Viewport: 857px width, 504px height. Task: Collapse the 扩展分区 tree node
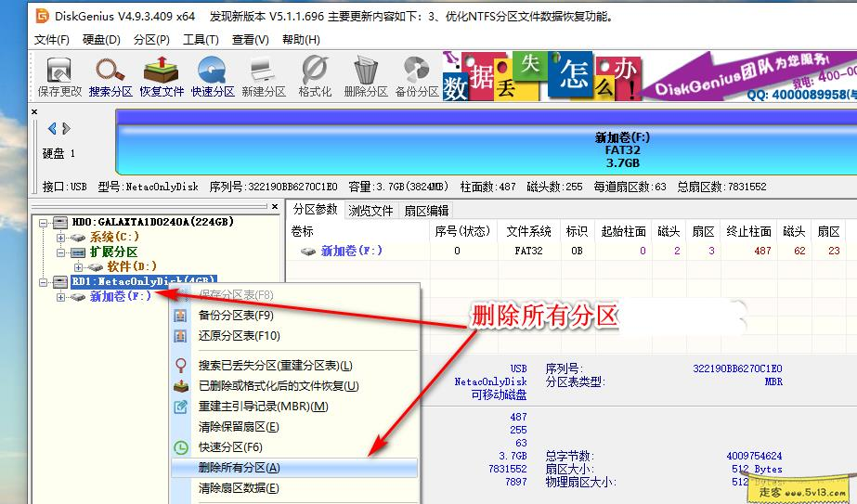60,252
